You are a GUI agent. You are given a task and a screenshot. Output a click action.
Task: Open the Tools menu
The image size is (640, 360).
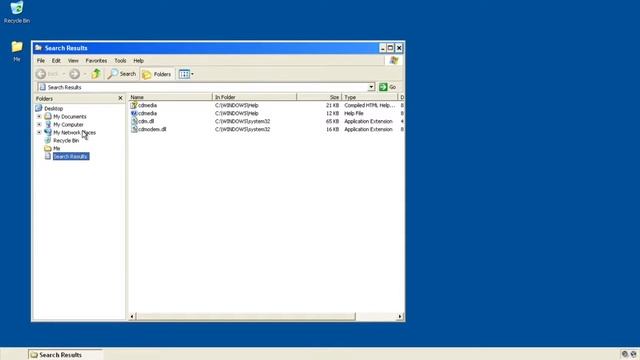(120, 60)
